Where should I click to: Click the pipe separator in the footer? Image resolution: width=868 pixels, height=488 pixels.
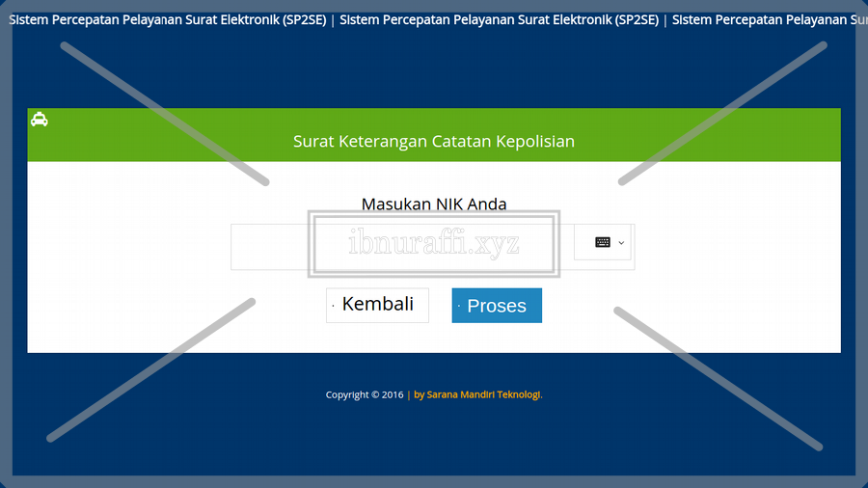coord(409,394)
